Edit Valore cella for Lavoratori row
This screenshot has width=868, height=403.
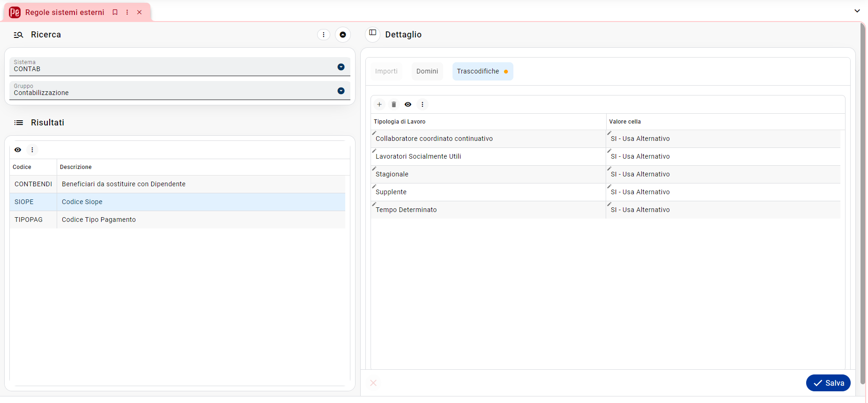pos(723,156)
